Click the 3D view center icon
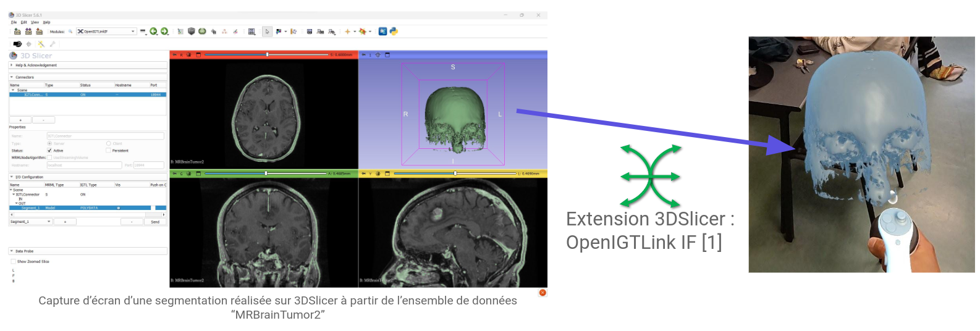 point(378,55)
